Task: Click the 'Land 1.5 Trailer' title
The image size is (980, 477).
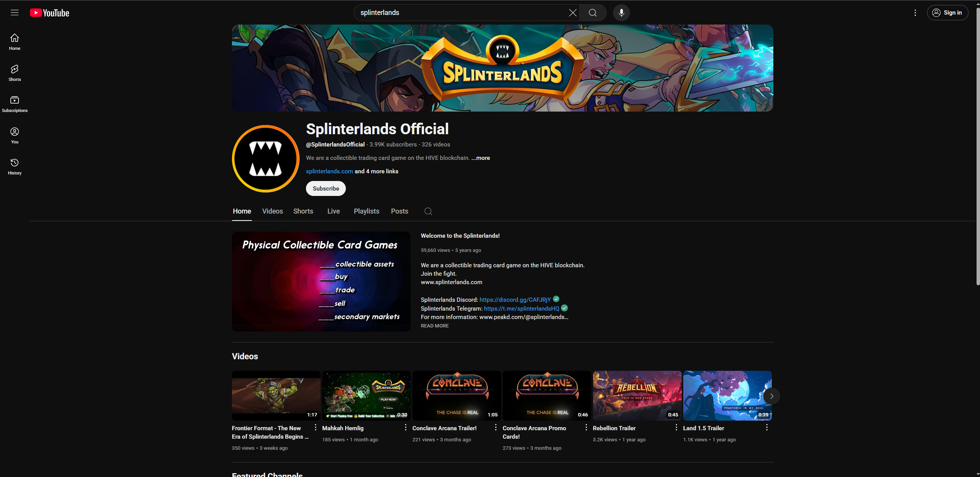Action: pyautogui.click(x=703, y=428)
